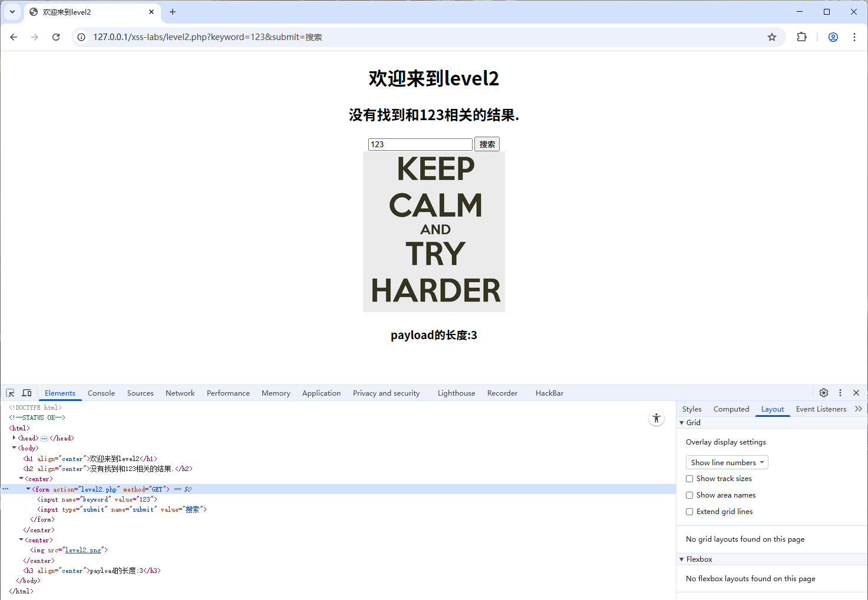Open the Recorder tab
The height and width of the screenshot is (600, 868).
tap(502, 393)
